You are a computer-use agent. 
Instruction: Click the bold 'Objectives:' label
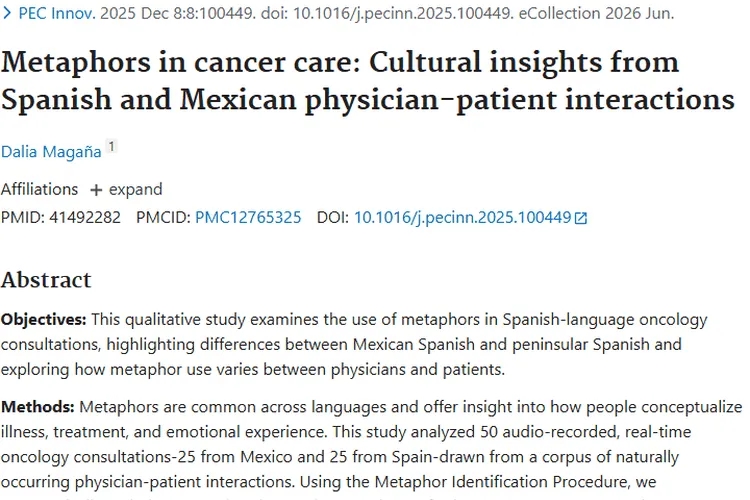[43, 320]
